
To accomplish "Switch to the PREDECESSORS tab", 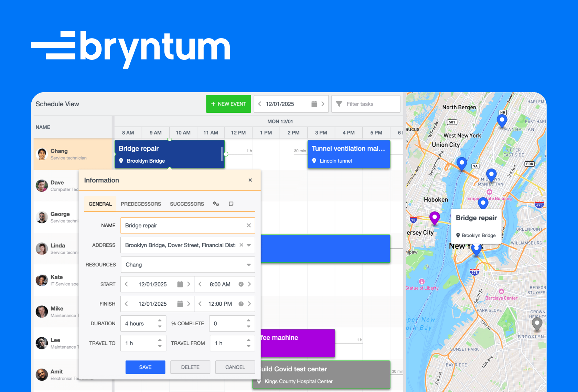I will pyautogui.click(x=141, y=204).
